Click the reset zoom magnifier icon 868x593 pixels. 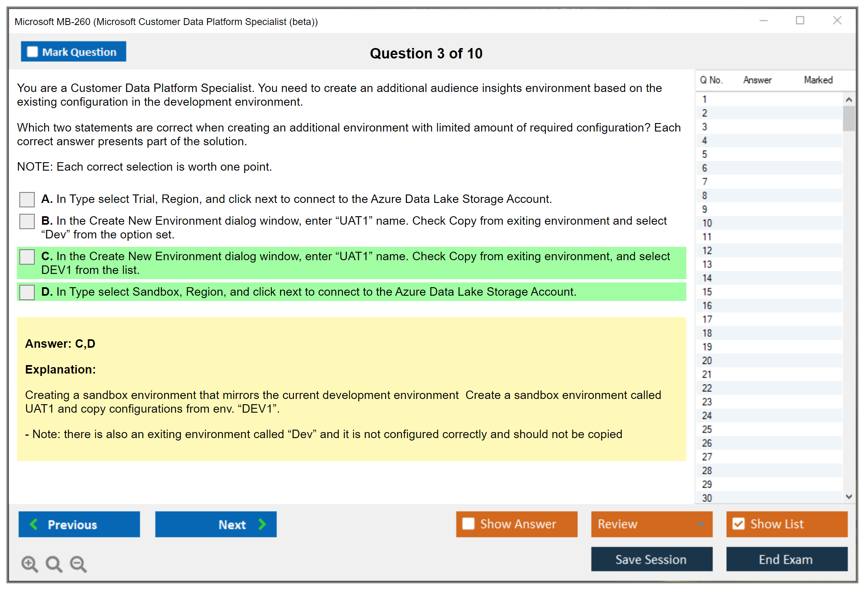tap(54, 564)
